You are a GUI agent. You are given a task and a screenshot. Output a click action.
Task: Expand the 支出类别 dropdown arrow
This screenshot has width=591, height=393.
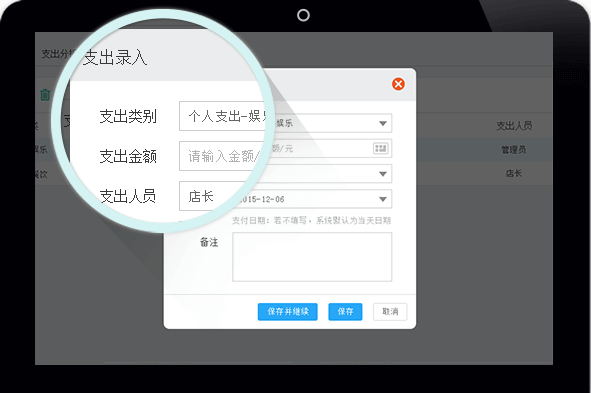pyautogui.click(x=383, y=123)
